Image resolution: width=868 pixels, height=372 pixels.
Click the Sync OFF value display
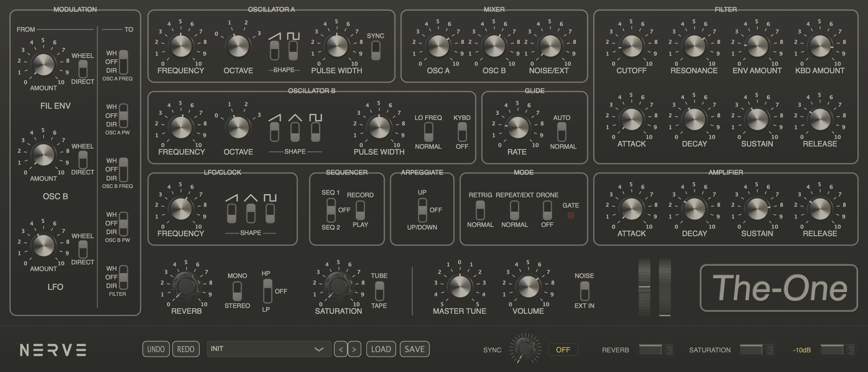point(563,350)
